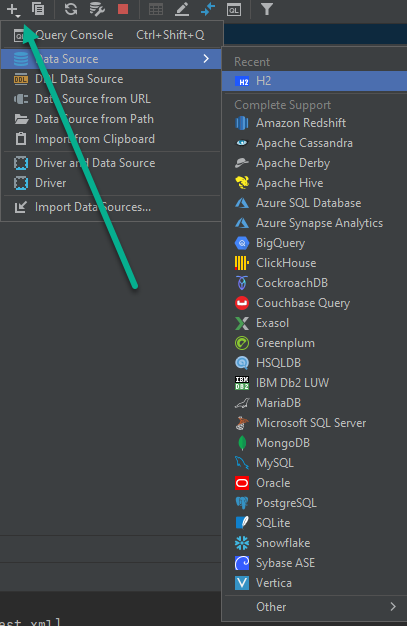Click the table editor grid icon
This screenshot has width=407, height=626.
(156, 9)
